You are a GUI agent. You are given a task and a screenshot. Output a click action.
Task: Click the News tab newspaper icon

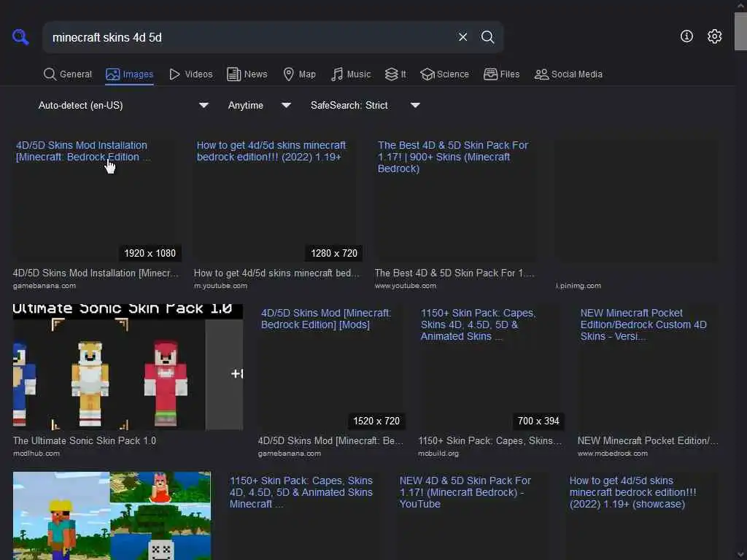pos(233,74)
